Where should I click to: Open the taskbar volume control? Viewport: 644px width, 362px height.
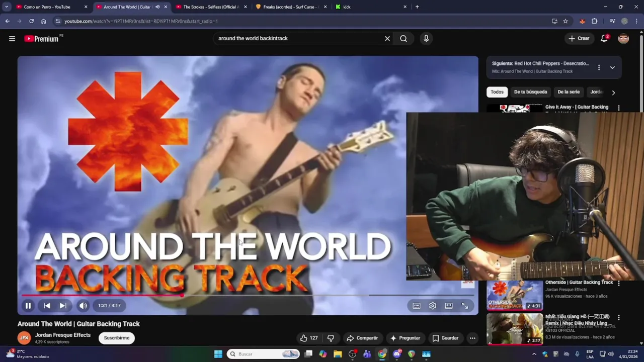pyautogui.click(x=611, y=354)
